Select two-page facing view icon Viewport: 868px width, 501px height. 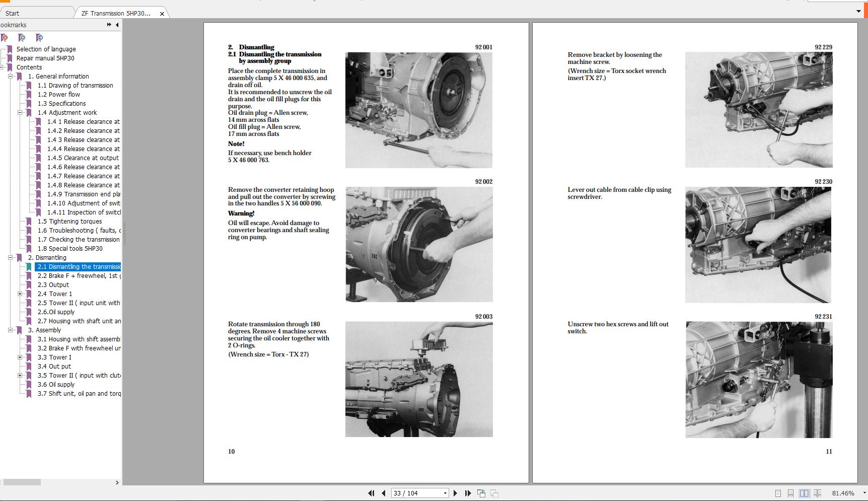[x=804, y=493]
